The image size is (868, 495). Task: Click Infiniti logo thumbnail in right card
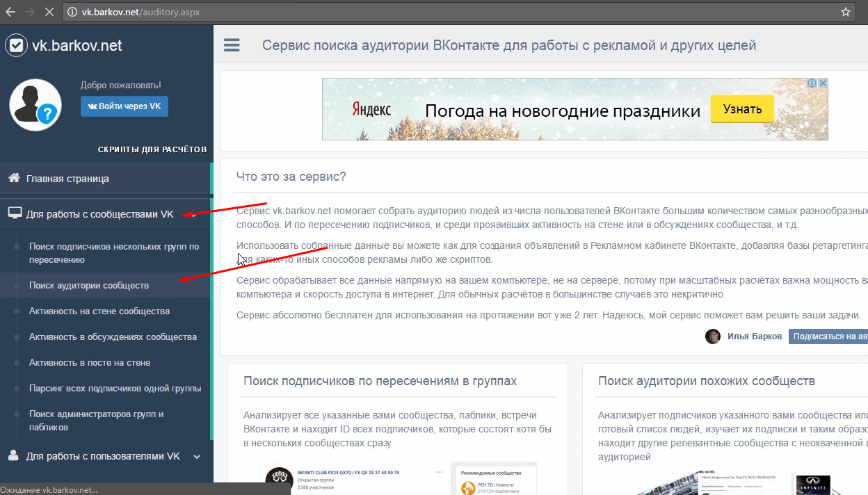(x=813, y=484)
